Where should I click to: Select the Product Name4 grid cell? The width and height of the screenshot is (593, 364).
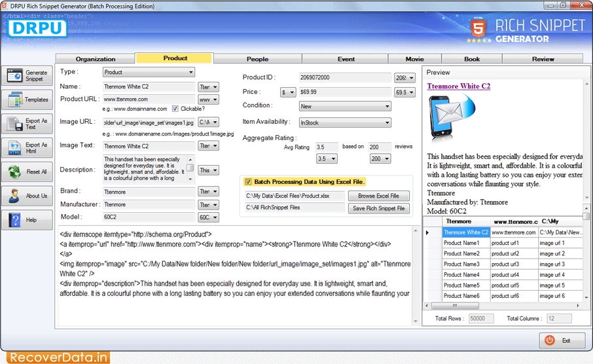pyautogui.click(x=466, y=275)
